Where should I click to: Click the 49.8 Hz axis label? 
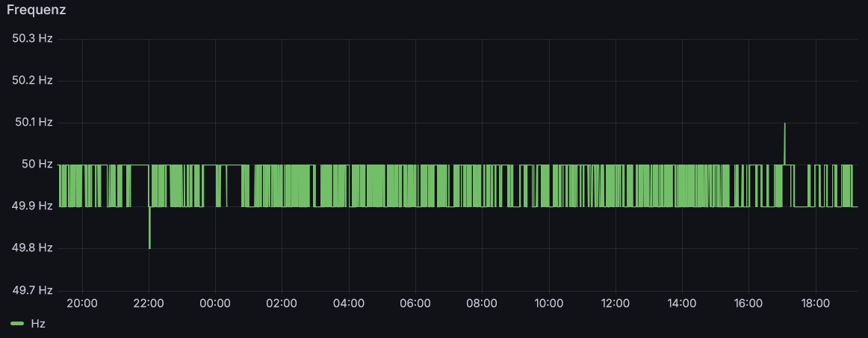pyautogui.click(x=32, y=248)
